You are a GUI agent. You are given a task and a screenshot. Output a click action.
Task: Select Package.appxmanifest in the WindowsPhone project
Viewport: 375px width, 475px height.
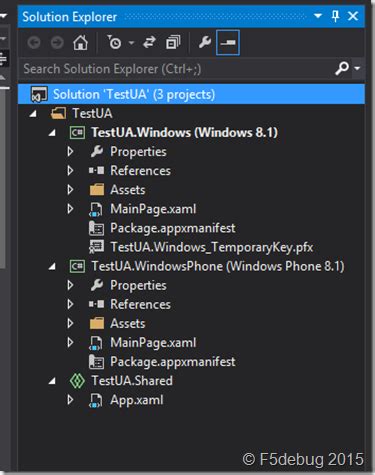(x=173, y=362)
